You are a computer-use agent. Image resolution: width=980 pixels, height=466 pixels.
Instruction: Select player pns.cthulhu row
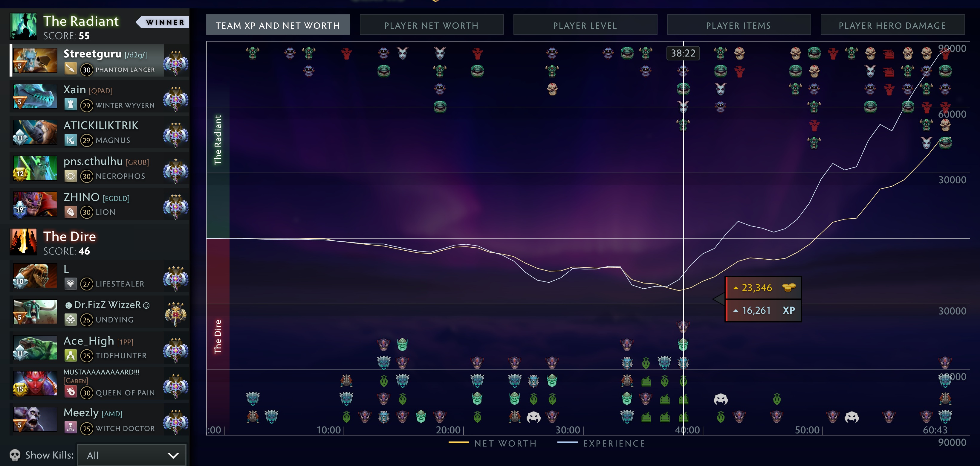pos(103,168)
